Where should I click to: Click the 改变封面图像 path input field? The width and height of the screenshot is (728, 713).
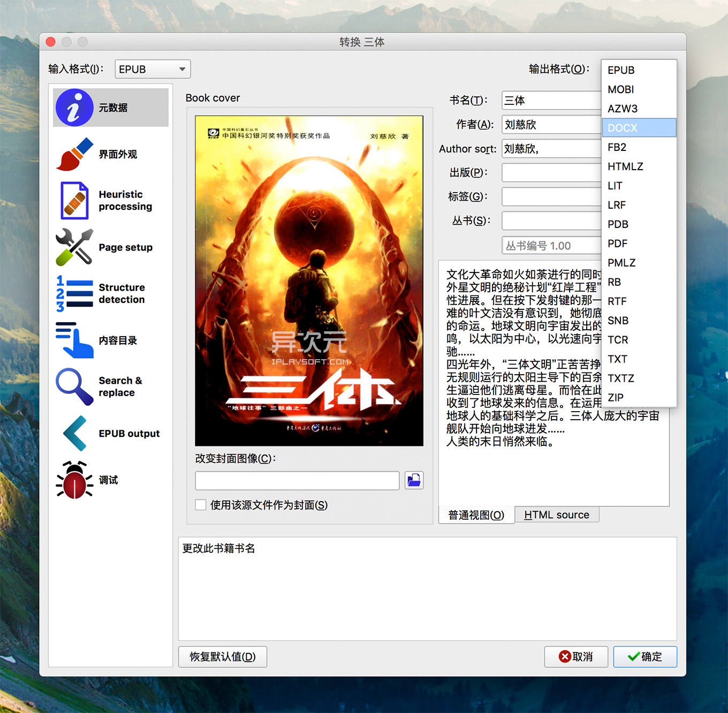297,481
